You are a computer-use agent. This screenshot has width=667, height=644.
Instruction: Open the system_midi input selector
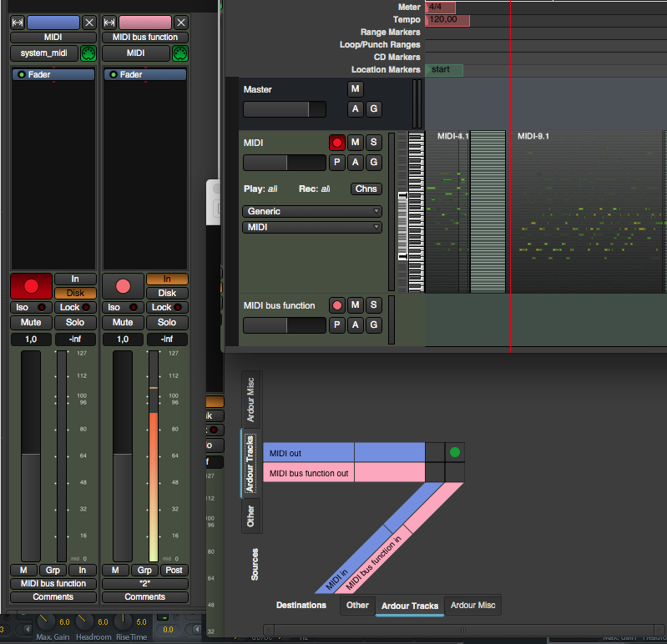click(x=44, y=53)
